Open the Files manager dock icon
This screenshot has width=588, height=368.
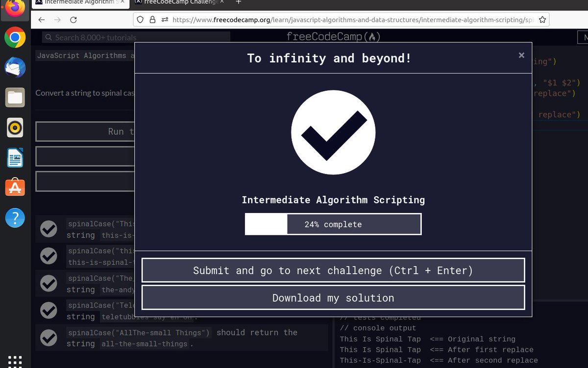[15, 98]
